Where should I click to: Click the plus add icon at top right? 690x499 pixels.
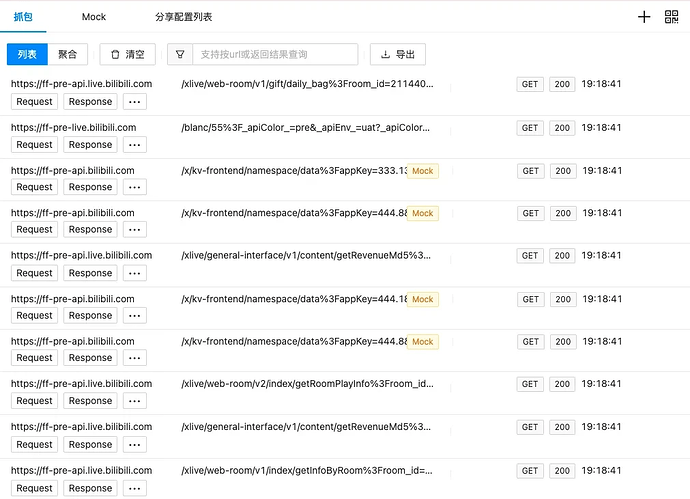click(644, 17)
